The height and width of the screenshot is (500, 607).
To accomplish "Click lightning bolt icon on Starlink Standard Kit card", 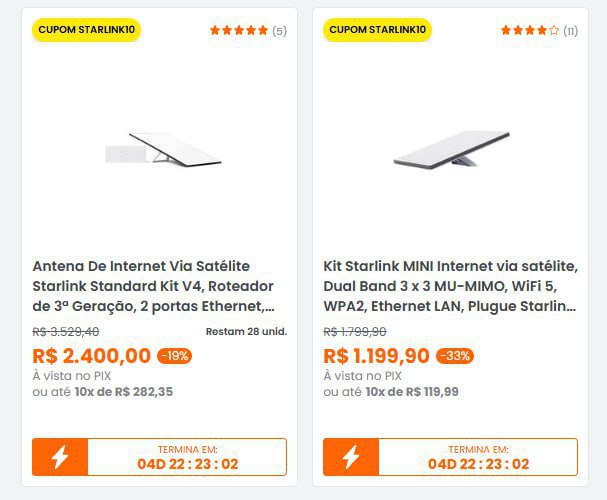I will [x=60, y=457].
